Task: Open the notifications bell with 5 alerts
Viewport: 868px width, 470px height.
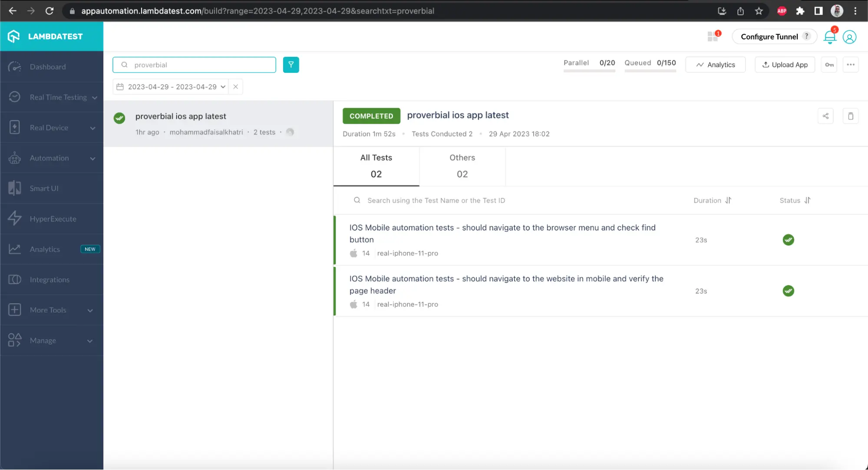Action: [829, 38]
